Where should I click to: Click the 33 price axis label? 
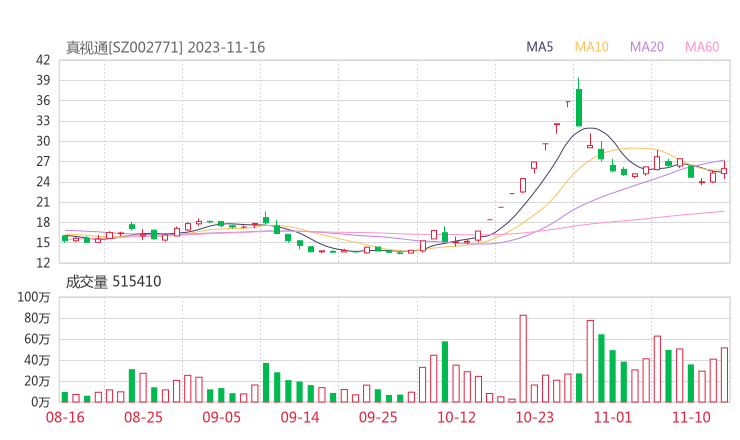43,121
